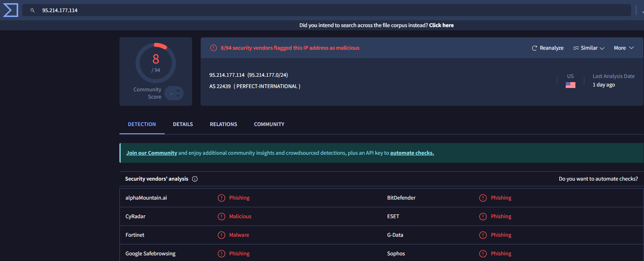Viewport: 644px width, 261px height.
Task: Click Google Safebrowsing phishing warning icon
Action: click(222, 254)
